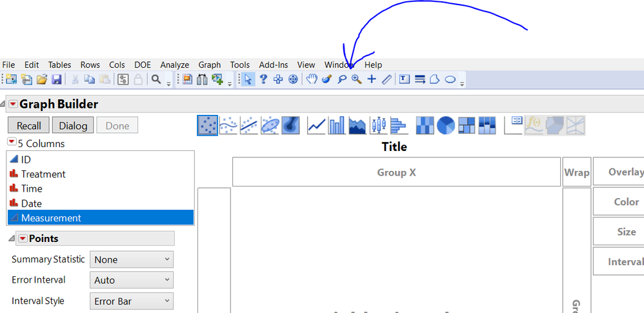Select the Magnifier zoom tool
The image size is (644, 313).
(356, 79)
